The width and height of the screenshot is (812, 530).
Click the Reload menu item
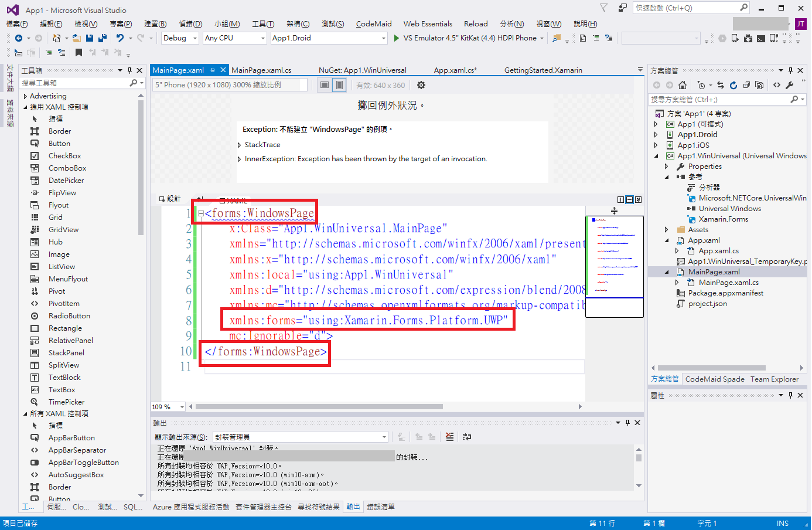click(x=476, y=24)
